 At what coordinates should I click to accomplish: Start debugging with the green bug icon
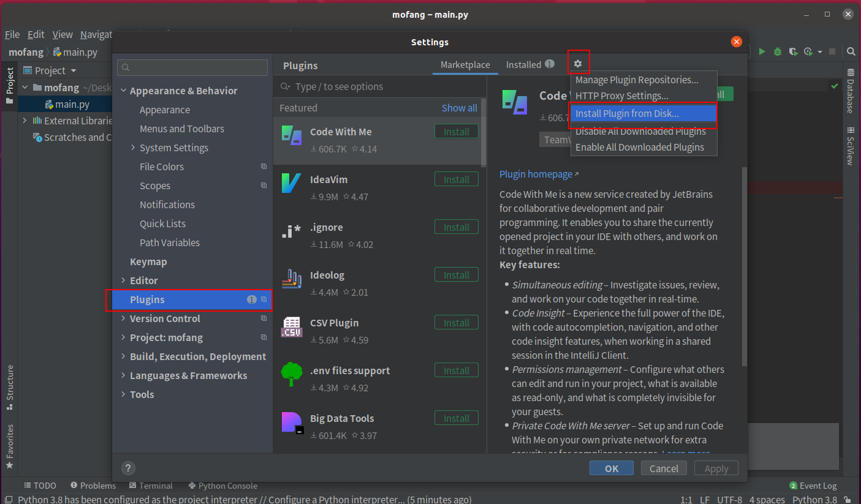pyautogui.click(x=777, y=52)
